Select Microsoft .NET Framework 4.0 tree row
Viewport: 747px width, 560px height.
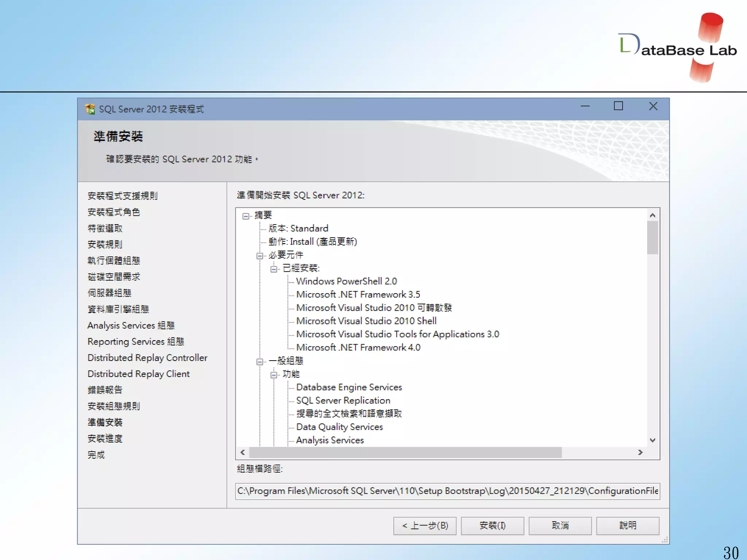(358, 347)
